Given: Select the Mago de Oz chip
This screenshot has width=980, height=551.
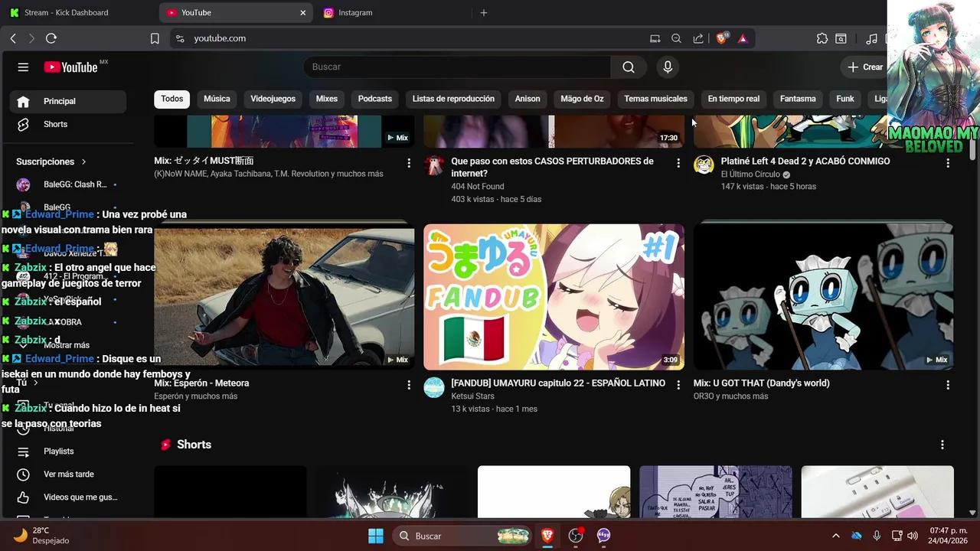Looking at the screenshot, I should point(582,99).
